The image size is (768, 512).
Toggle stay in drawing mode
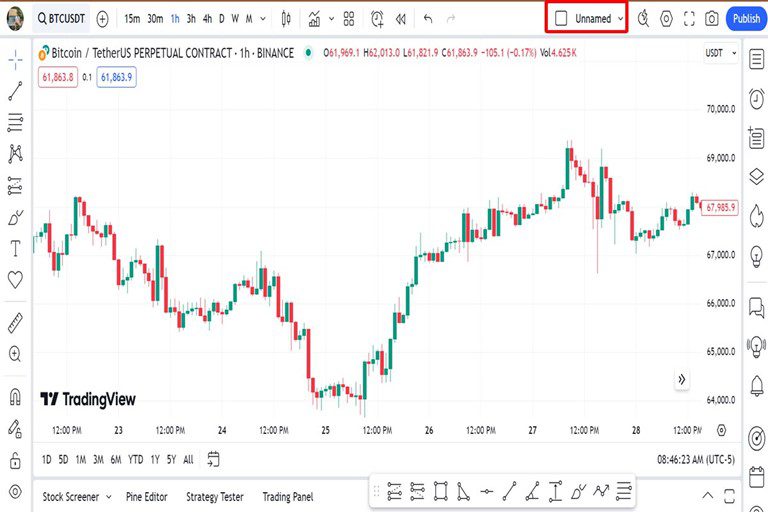[x=15, y=429]
